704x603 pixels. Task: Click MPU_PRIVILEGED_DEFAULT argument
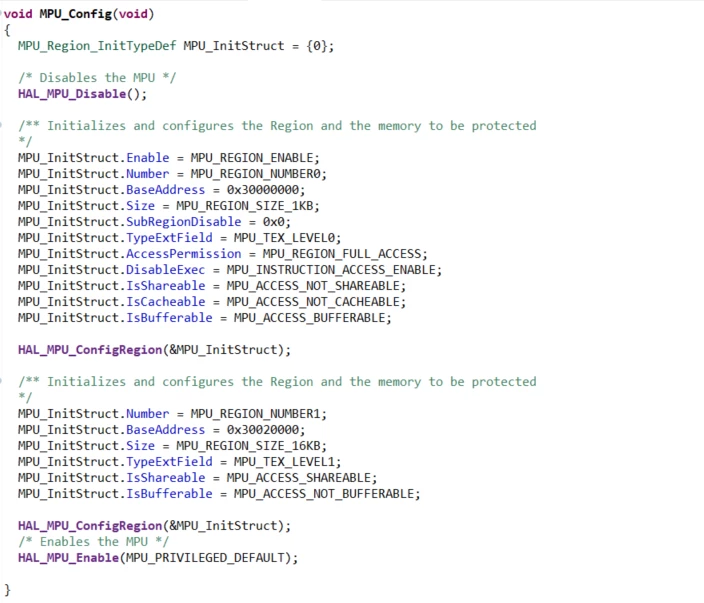click(x=205, y=558)
